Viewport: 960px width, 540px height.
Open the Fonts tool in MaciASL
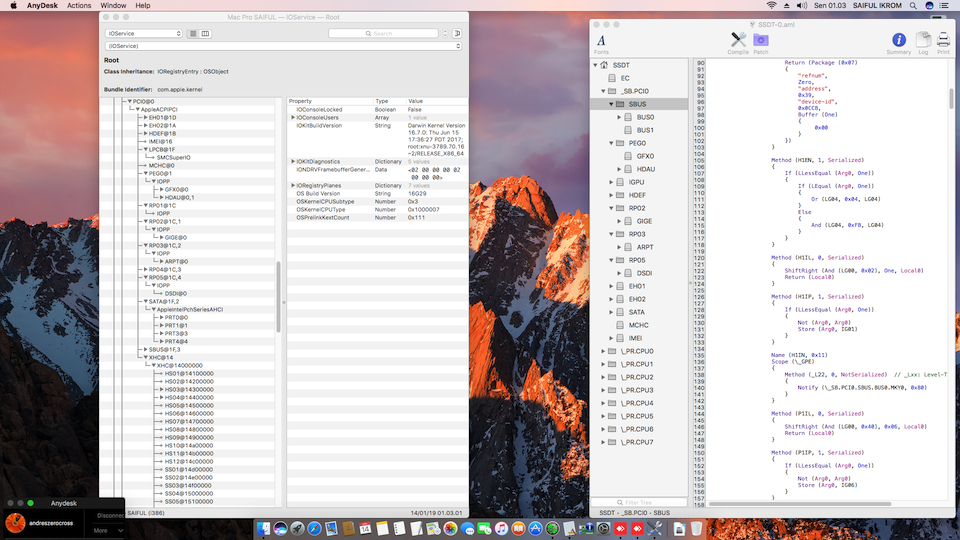click(601, 43)
